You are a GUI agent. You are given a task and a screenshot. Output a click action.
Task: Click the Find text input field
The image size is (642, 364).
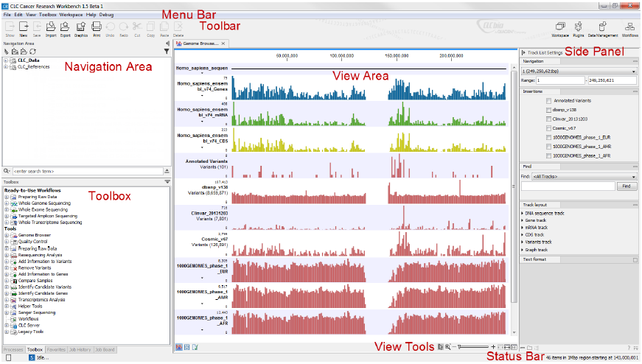568,186
